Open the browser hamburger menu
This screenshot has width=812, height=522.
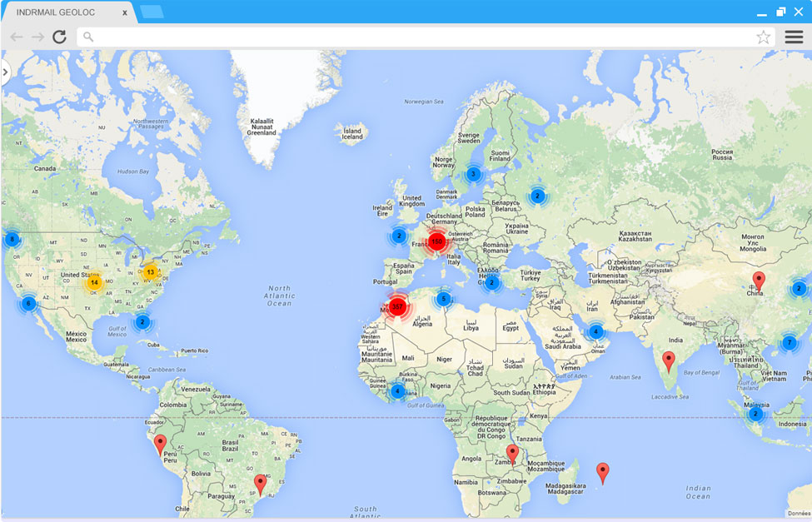tap(794, 37)
